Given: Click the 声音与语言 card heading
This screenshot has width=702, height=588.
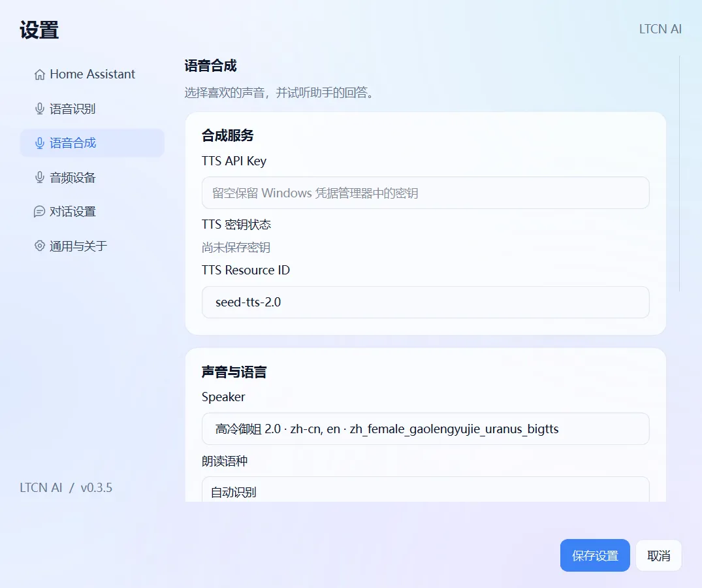Looking at the screenshot, I should click(234, 372).
